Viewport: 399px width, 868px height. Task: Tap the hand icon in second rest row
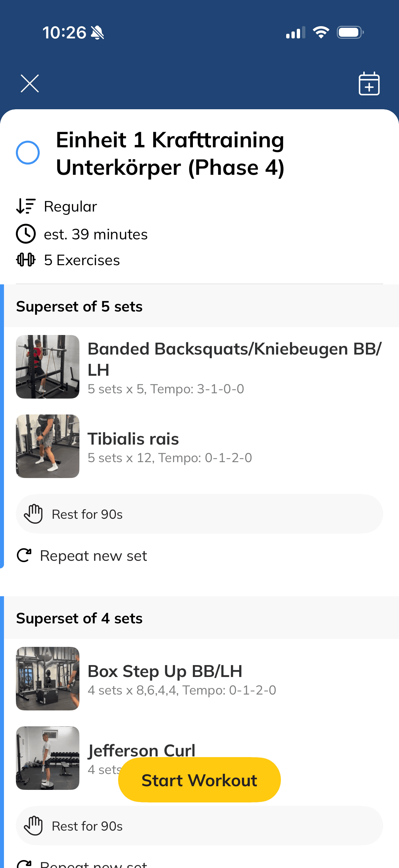[33, 826]
